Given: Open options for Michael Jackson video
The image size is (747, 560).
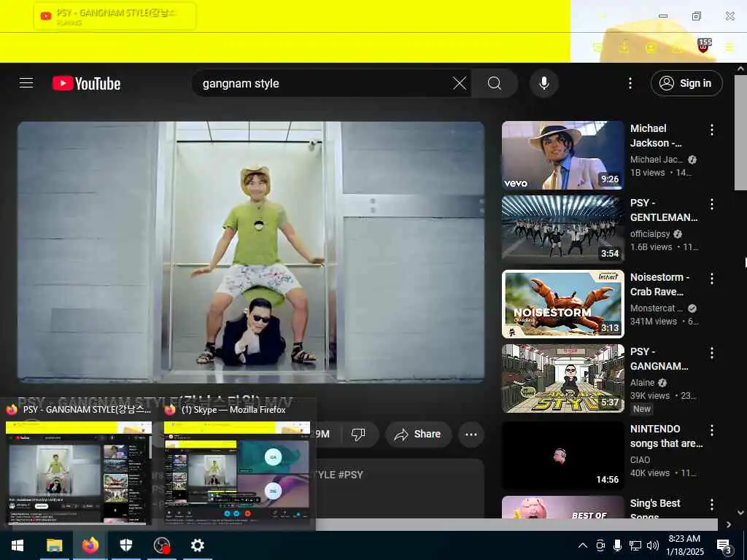Looking at the screenshot, I should [x=712, y=130].
